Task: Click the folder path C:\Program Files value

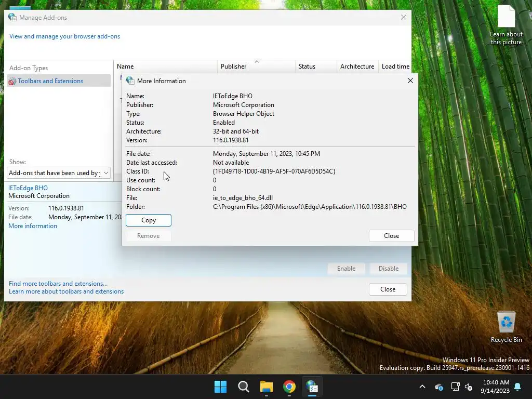Action: tap(310, 207)
